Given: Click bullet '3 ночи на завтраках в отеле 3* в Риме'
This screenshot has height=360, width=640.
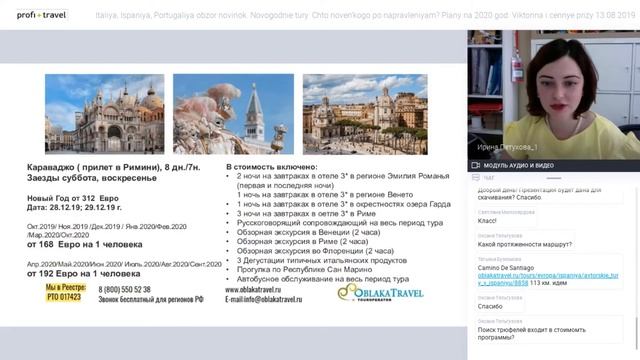Looking at the screenshot, I should coord(306,213).
